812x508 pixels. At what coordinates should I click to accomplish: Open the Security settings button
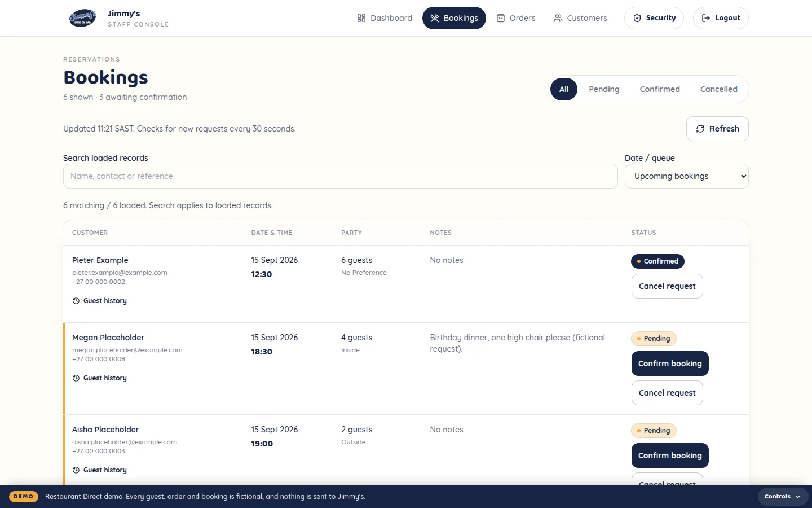(654, 18)
